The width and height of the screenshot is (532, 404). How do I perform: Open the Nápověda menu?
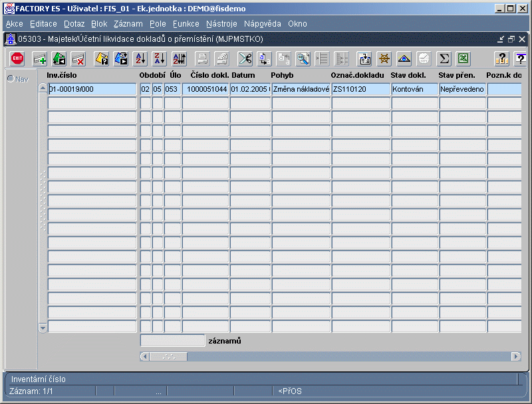coord(263,24)
